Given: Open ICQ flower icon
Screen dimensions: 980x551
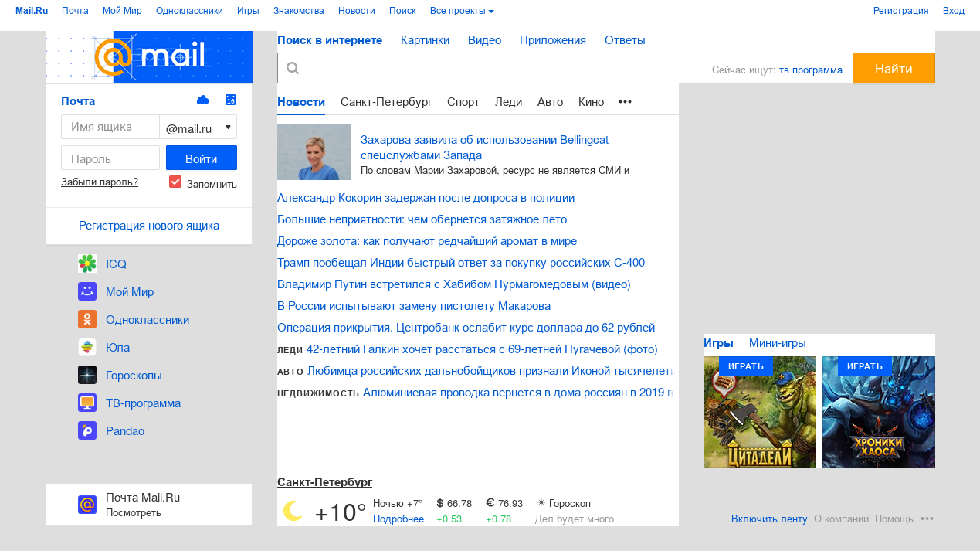Looking at the screenshot, I should [x=87, y=264].
